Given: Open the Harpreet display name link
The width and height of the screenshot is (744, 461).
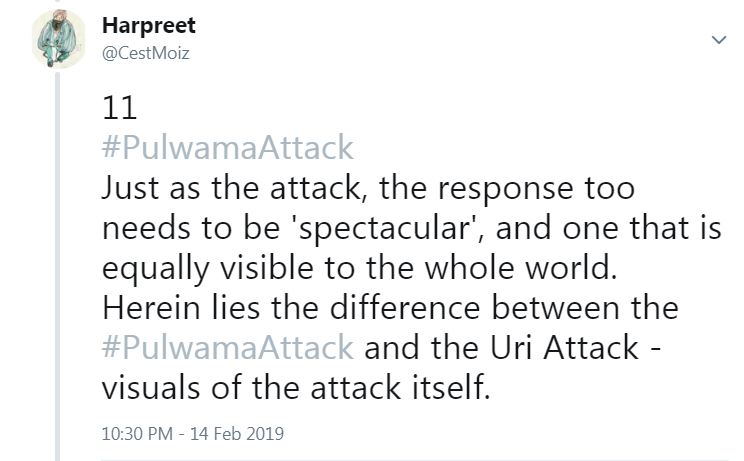Looking at the screenshot, I should [149, 27].
